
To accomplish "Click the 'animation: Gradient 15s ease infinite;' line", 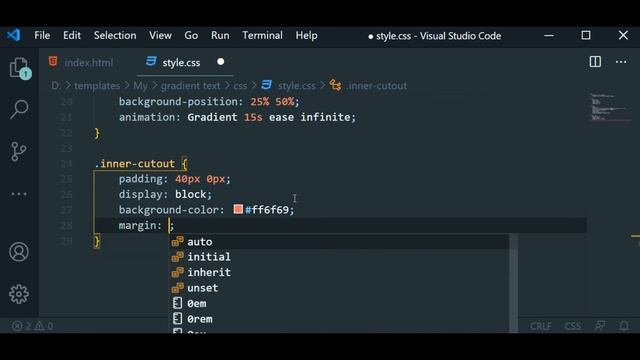I will (x=237, y=117).
